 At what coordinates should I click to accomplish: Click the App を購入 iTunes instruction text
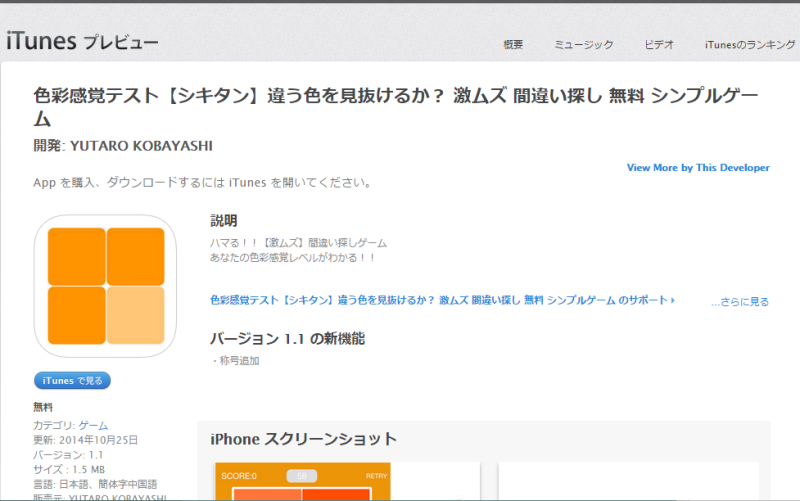pyautogui.click(x=204, y=183)
